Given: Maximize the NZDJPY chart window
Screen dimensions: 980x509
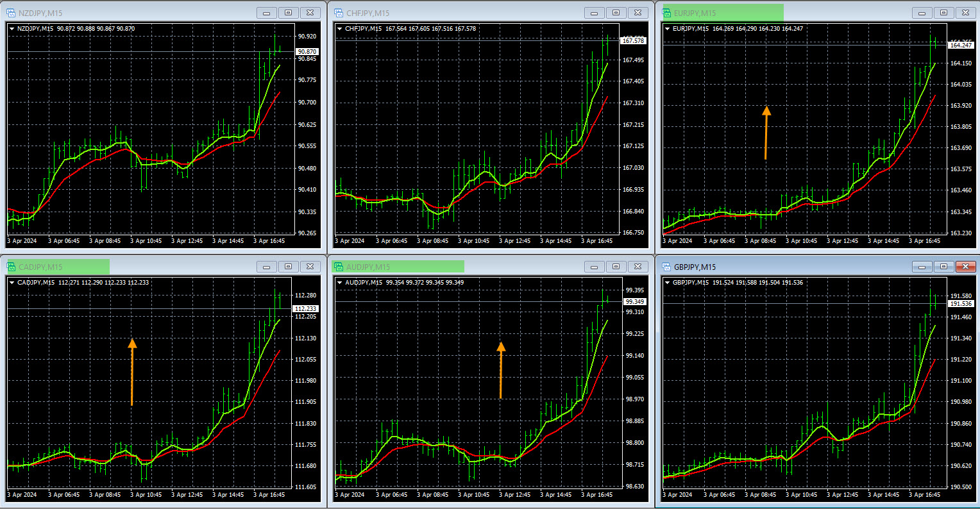Looking at the screenshot, I should point(288,13).
